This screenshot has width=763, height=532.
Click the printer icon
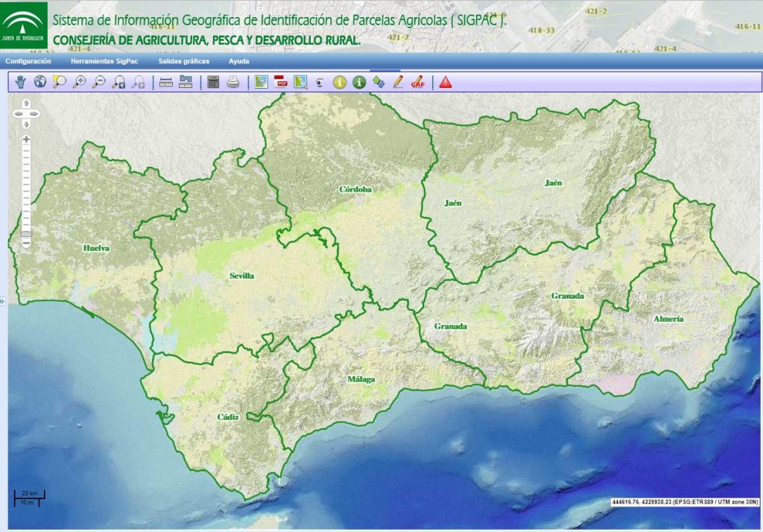point(233,82)
